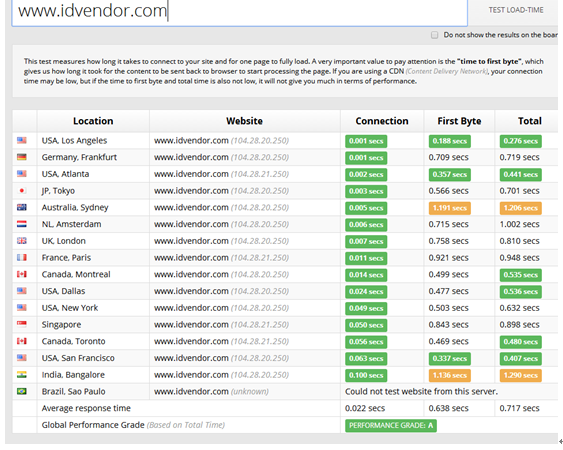This screenshot has height=450, width=563.
Task: Click the Netherlands flag icon for Amsterdam
Action: click(x=22, y=224)
